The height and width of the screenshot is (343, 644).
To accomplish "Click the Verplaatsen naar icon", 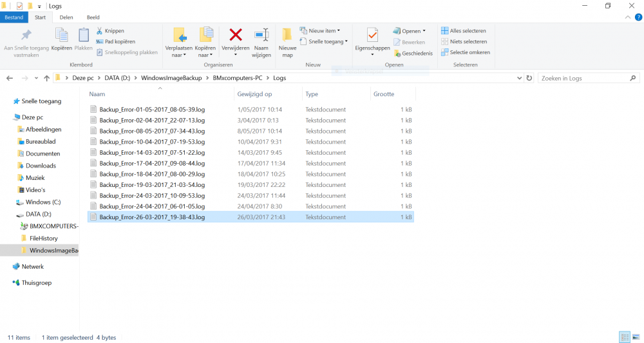I will [x=180, y=35].
